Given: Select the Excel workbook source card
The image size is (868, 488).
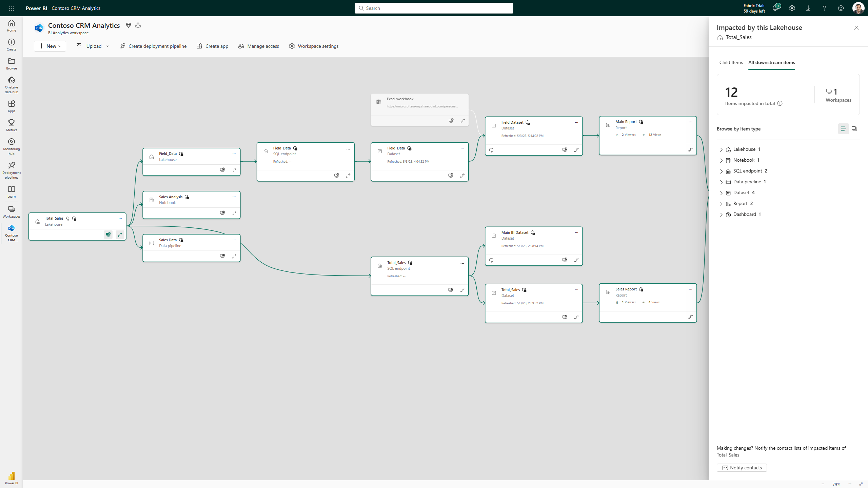Looking at the screenshot, I should point(420,110).
